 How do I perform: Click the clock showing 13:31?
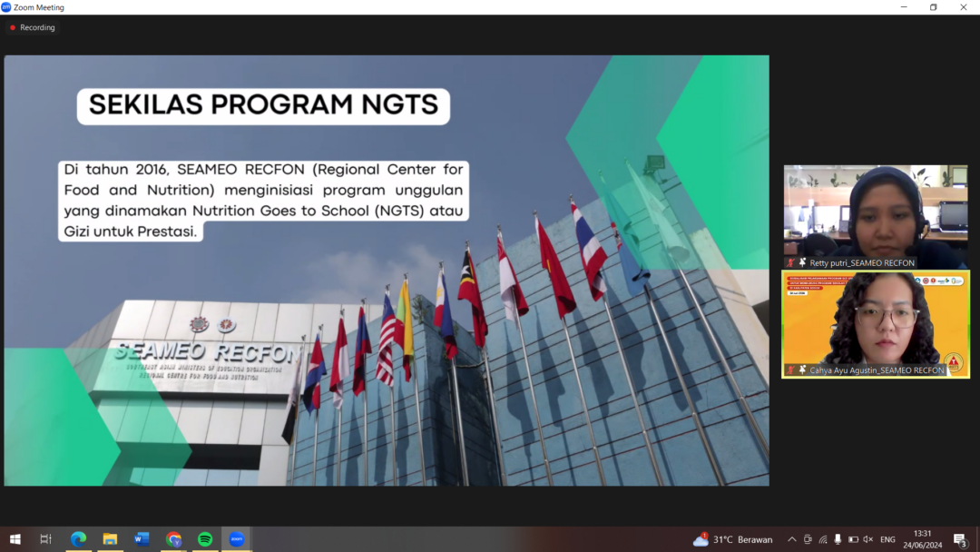(924, 539)
